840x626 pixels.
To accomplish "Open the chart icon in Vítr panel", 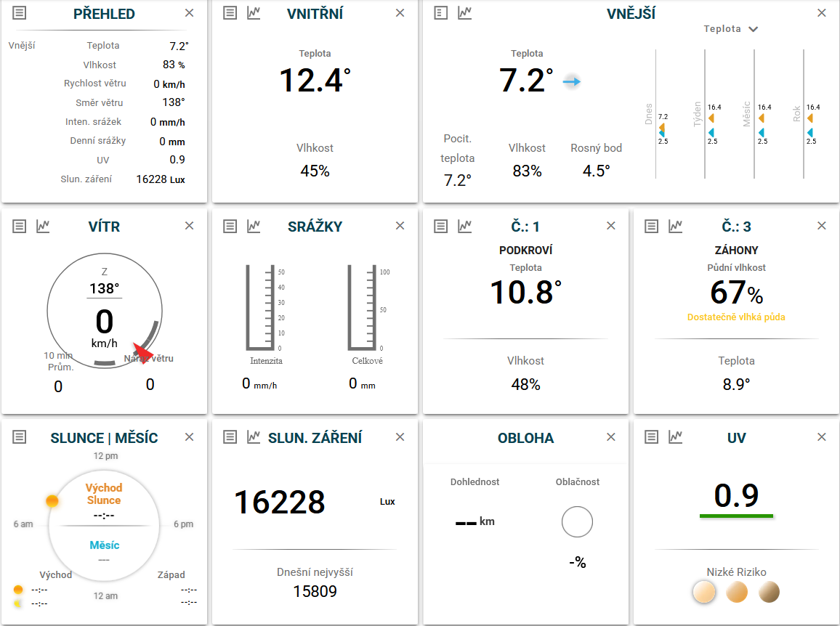I will point(43,226).
